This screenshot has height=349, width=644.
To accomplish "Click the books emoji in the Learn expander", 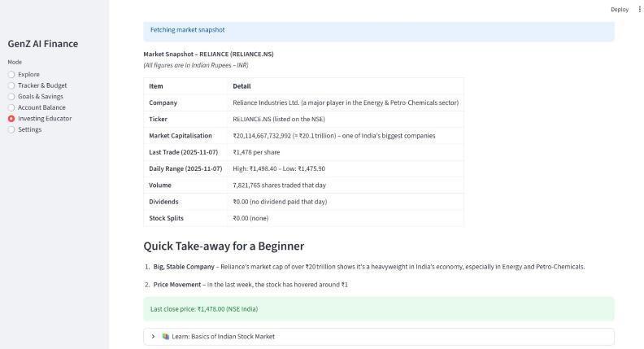I will pos(166,336).
